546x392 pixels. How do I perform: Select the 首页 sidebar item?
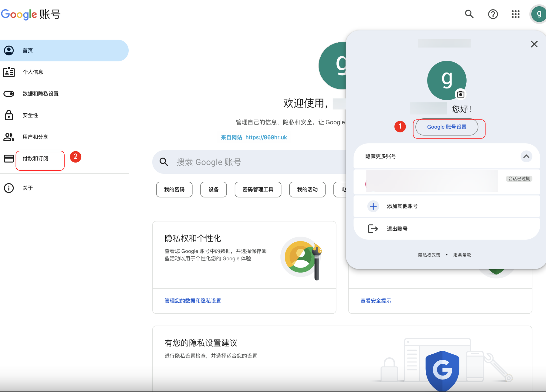tap(64, 50)
